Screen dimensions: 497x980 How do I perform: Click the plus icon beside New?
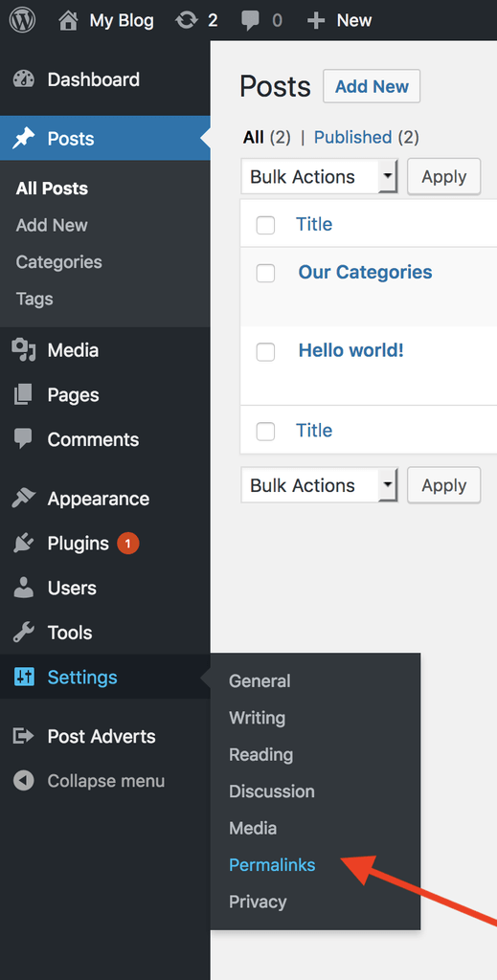pos(316,21)
